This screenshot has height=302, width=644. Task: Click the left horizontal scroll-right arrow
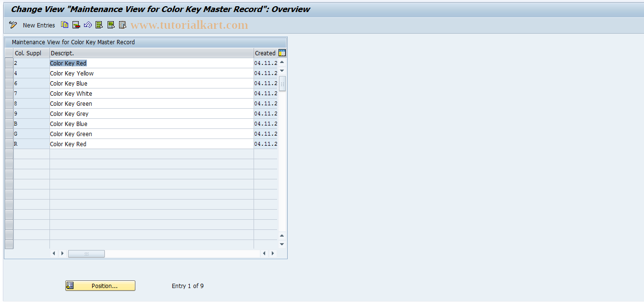62,253
